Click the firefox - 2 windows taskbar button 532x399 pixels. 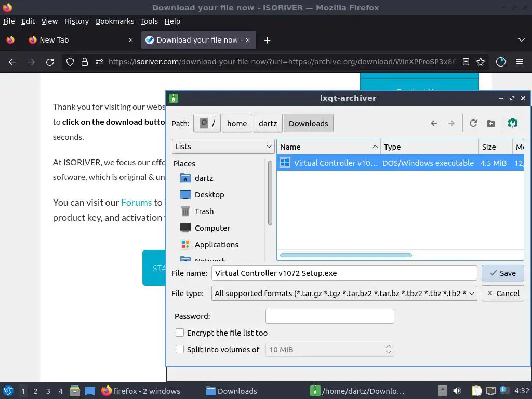[x=141, y=391]
